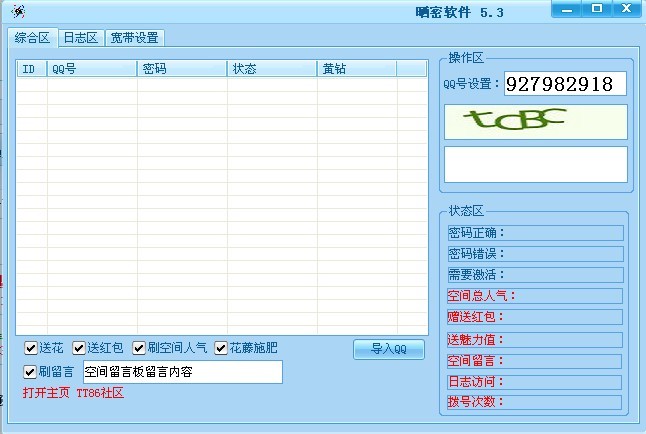Click the 黄钻 column header

pos(357,69)
